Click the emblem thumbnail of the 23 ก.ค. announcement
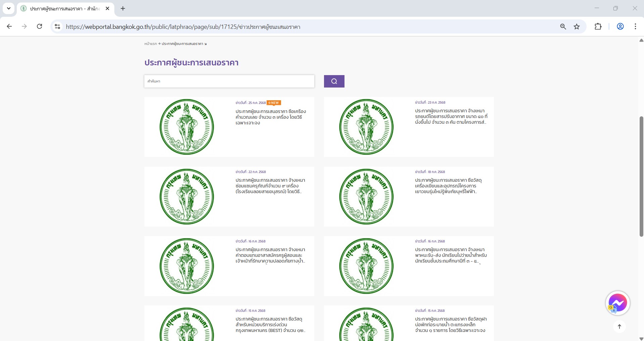Viewport: 644px width, 341px height. (x=366, y=127)
